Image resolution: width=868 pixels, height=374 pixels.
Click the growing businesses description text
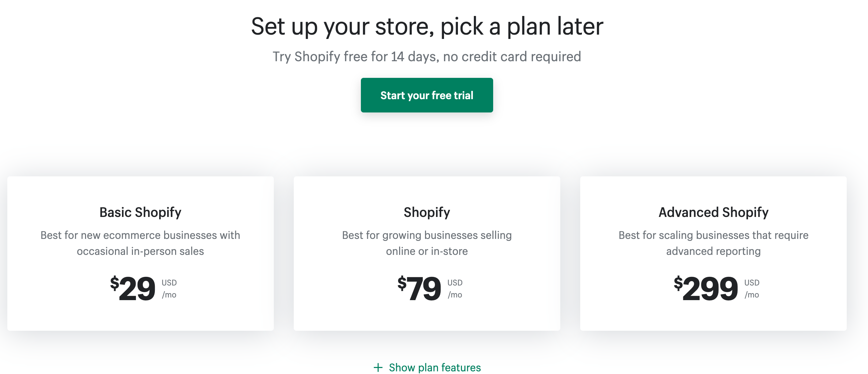pos(427,243)
